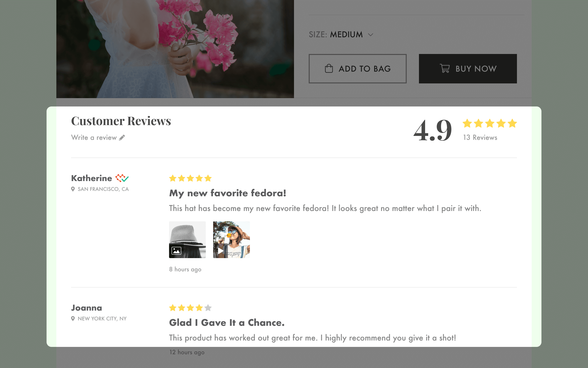Click the shopping cart icon
Screen dimensions: 588x368
click(x=445, y=68)
